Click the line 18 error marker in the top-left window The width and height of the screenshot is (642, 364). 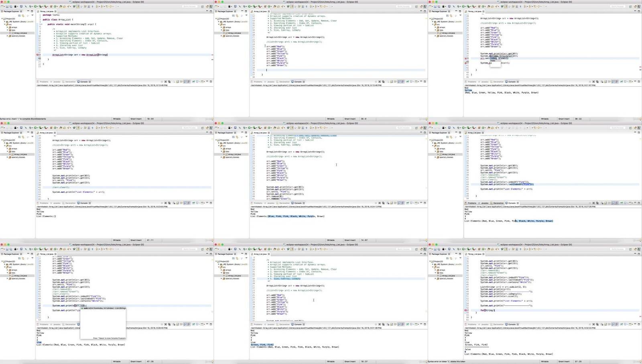pyautogui.click(x=37, y=55)
